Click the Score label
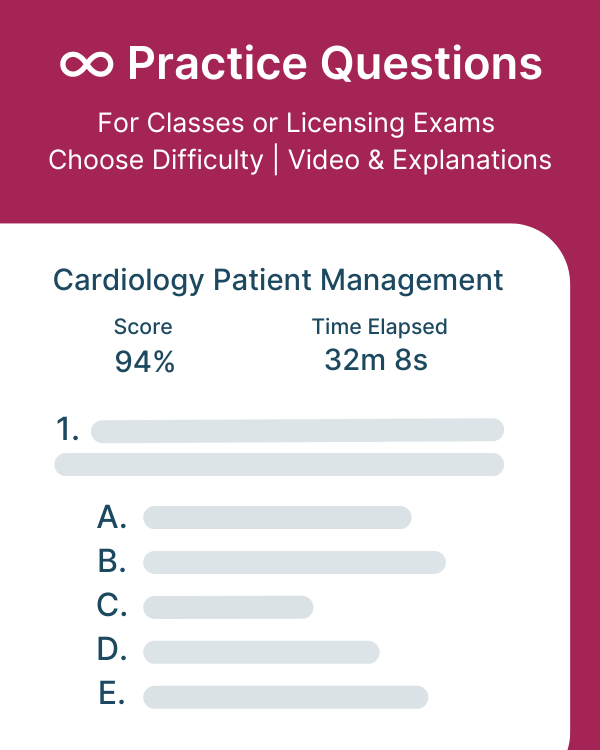 (143, 327)
